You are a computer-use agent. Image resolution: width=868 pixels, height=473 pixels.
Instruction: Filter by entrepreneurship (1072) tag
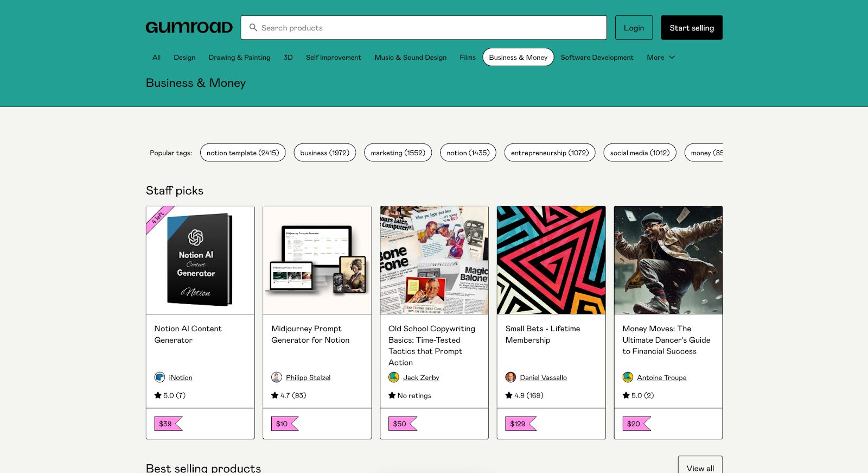pyautogui.click(x=550, y=153)
